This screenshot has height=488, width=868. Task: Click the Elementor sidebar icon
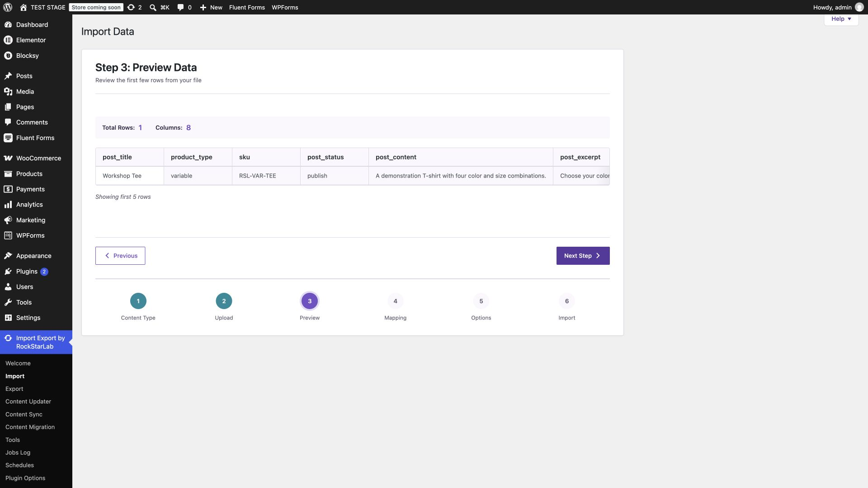tap(8, 40)
